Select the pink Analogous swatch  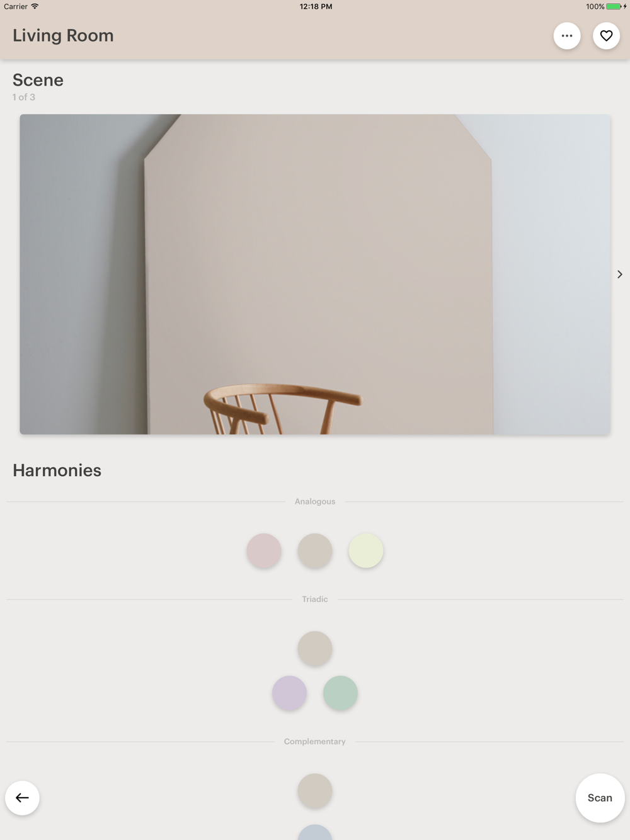264,550
